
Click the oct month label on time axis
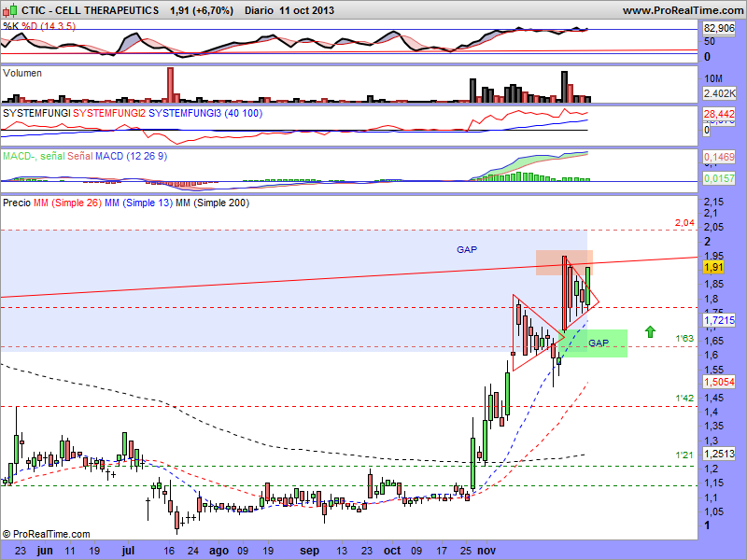point(392,551)
